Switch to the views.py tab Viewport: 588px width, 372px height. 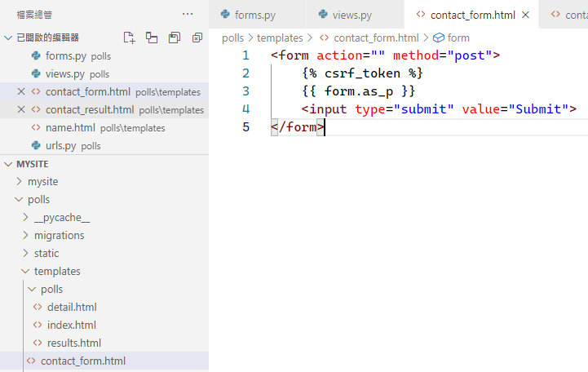352,15
